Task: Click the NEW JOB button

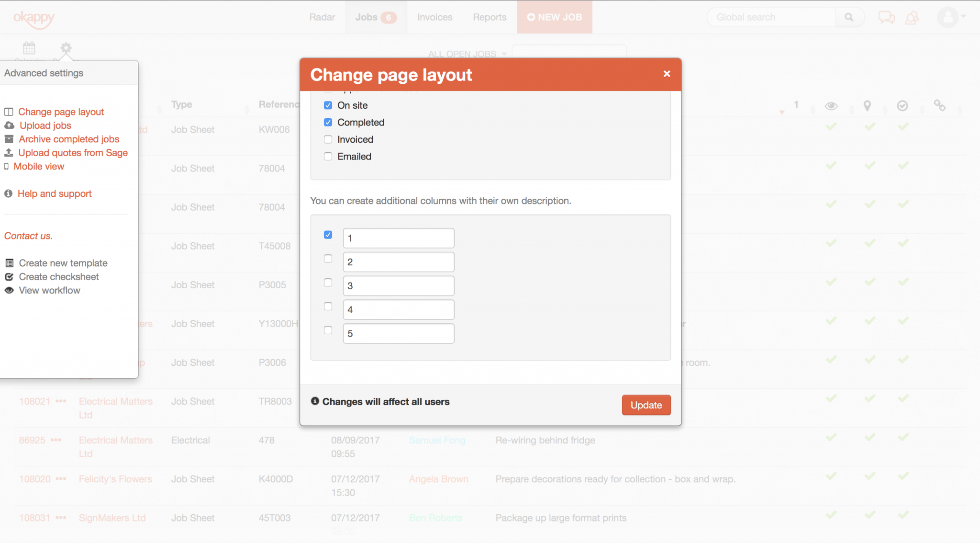Action: click(555, 17)
